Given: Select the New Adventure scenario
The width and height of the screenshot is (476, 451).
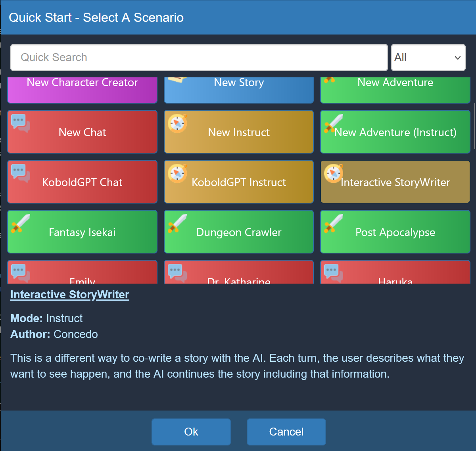Looking at the screenshot, I should (x=395, y=90).
